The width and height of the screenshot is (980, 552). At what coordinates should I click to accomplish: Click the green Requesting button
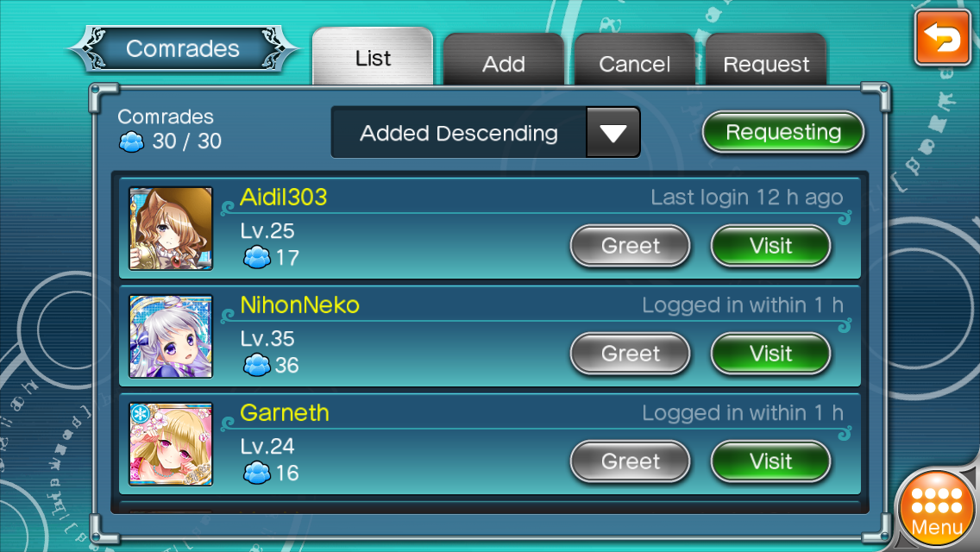coord(783,132)
